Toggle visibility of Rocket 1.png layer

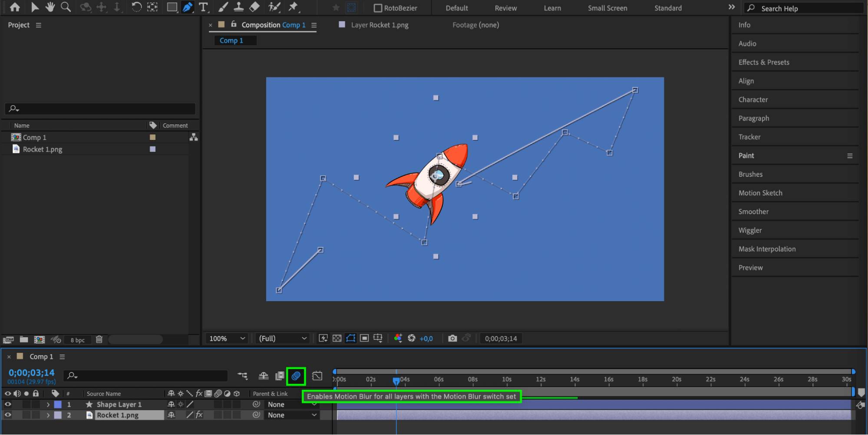pyautogui.click(x=8, y=415)
